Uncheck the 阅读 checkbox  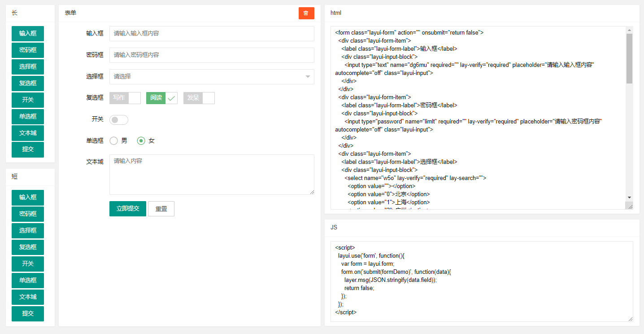162,98
